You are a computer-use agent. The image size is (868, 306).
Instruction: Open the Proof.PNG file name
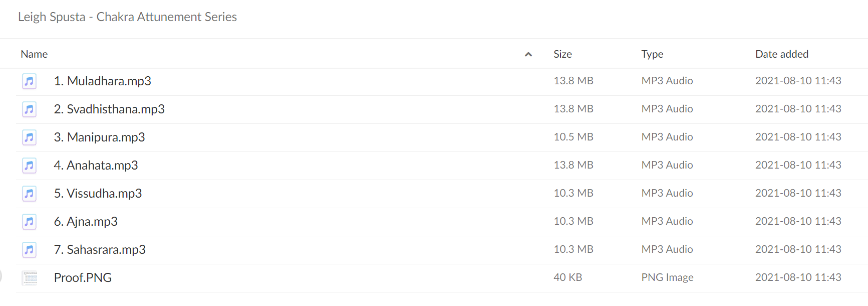pyautogui.click(x=83, y=277)
